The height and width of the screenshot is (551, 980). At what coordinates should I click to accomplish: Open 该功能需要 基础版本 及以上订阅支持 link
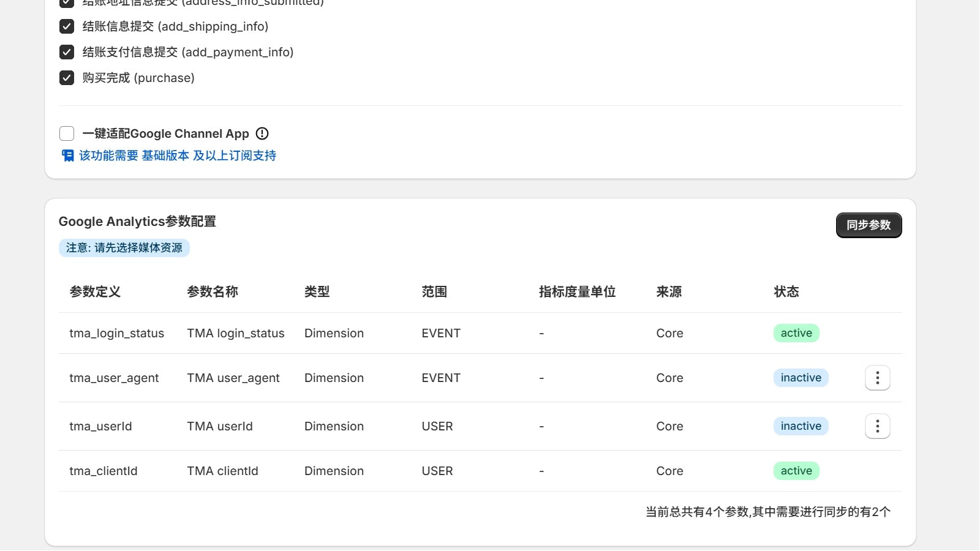(x=178, y=156)
